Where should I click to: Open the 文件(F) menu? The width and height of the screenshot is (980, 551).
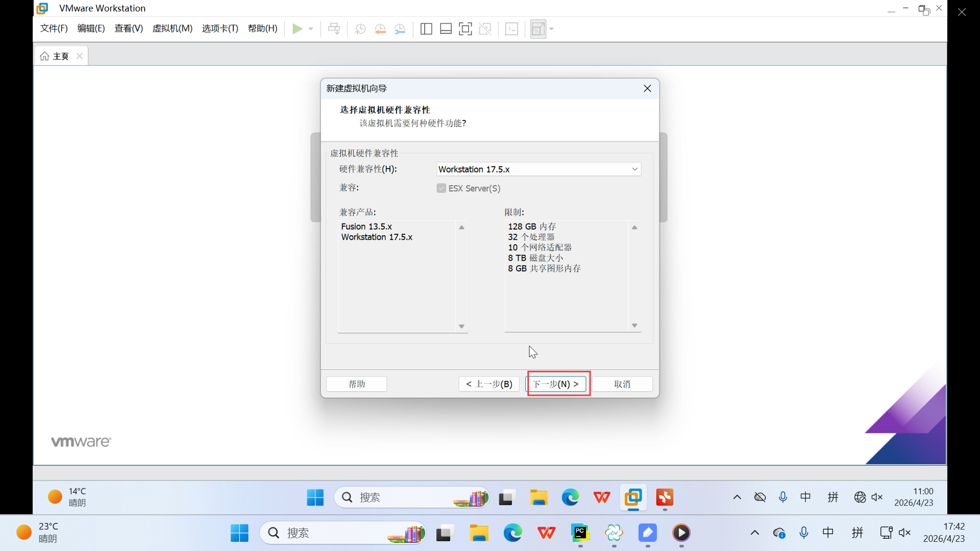click(54, 29)
